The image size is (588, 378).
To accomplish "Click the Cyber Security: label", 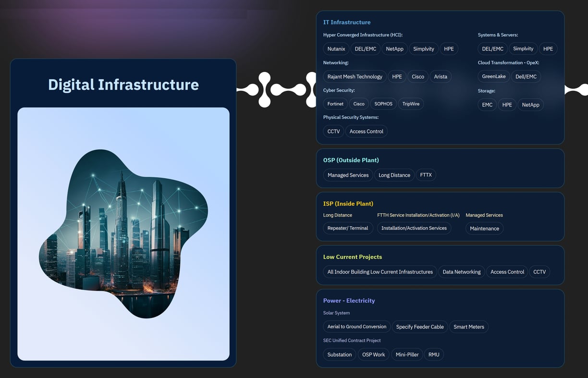I will point(339,90).
